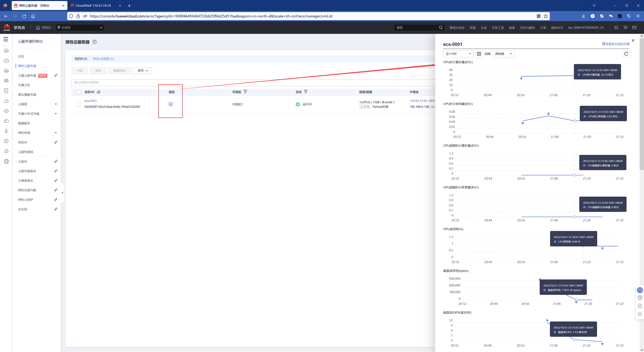Screen dimensions: 644x352
Task: Open the 查看更多指标详情 link
Action: pos(616,44)
